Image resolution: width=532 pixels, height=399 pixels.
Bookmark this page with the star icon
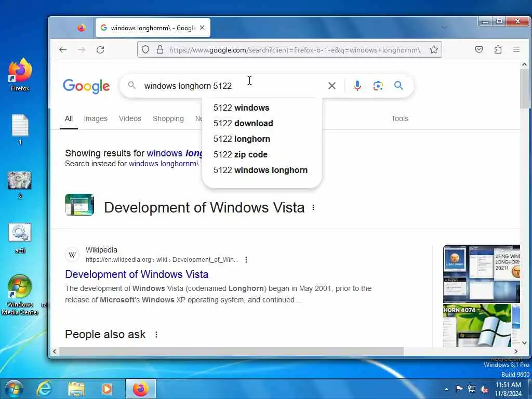[434, 49]
